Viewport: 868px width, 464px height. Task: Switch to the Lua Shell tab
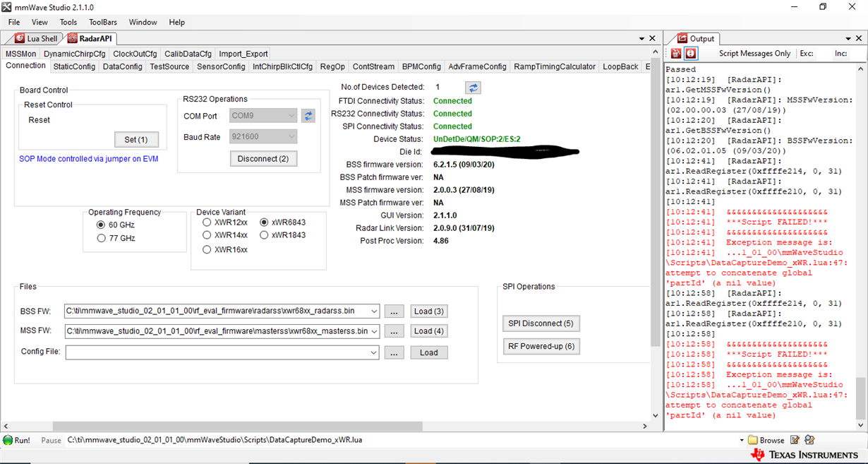pos(36,39)
